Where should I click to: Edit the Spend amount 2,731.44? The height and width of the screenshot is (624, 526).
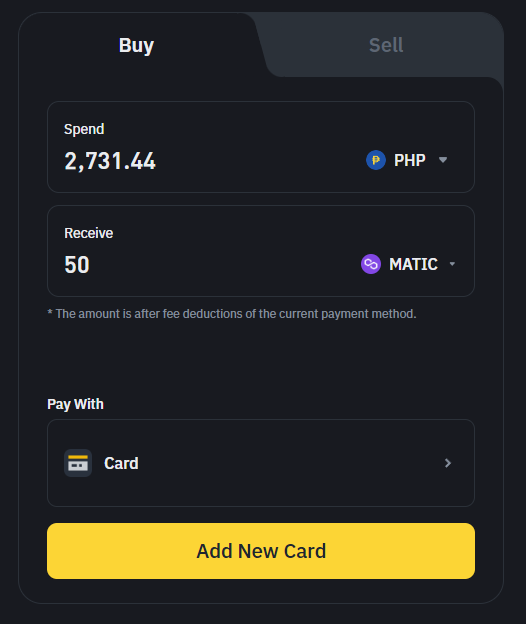pyautogui.click(x=110, y=161)
